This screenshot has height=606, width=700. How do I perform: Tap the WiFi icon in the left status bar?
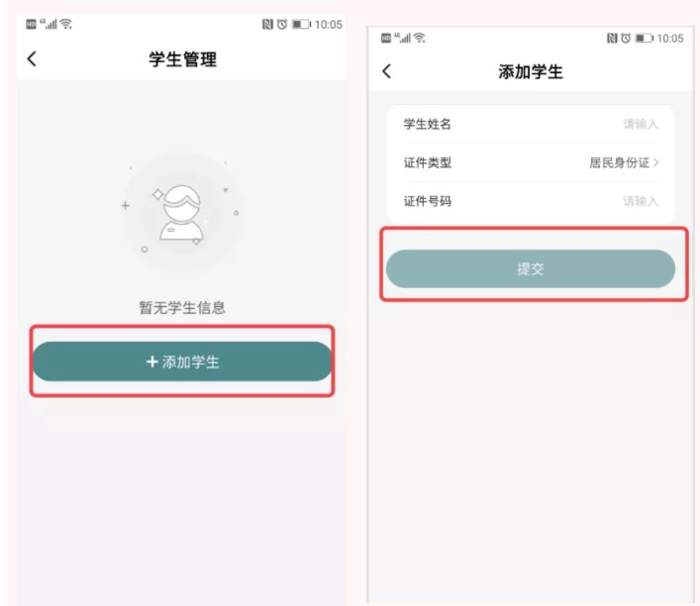(x=66, y=24)
